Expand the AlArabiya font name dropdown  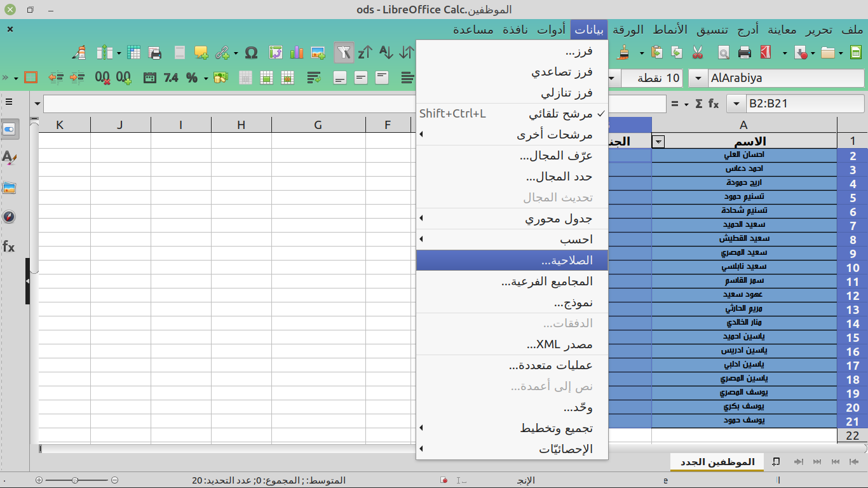[x=699, y=78]
